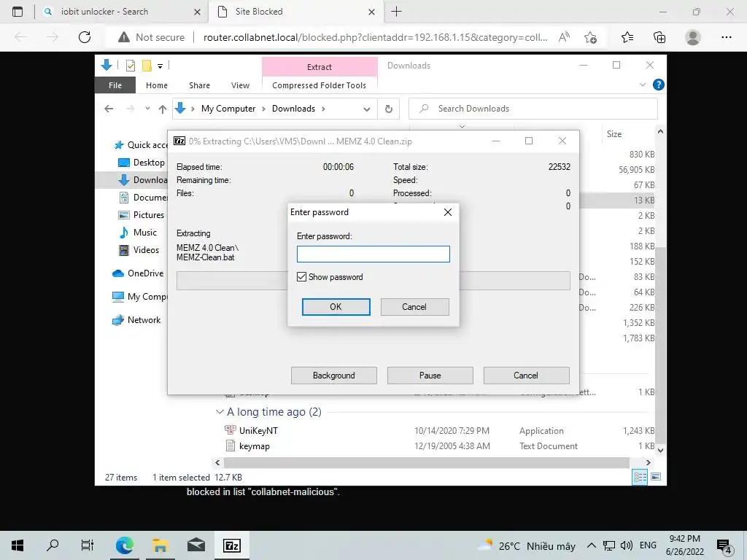Viewport: 747px width, 560px height.
Task: Open File Explorer from the taskbar
Action: (x=160, y=545)
